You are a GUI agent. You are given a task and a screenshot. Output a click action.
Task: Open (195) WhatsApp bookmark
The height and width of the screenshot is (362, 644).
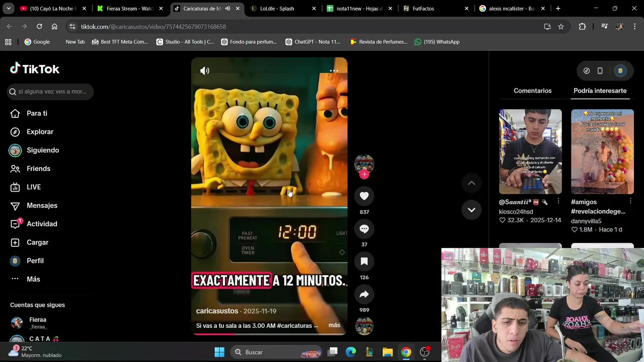437,42
